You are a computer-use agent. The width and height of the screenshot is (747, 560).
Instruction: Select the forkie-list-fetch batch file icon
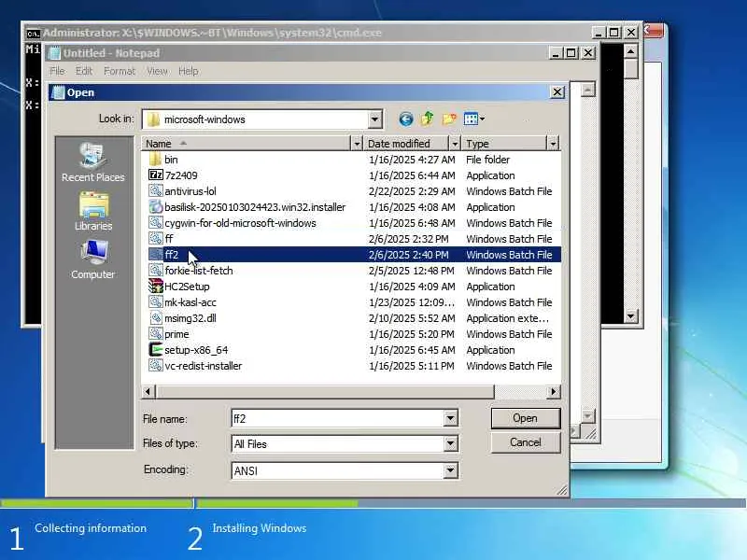click(155, 270)
